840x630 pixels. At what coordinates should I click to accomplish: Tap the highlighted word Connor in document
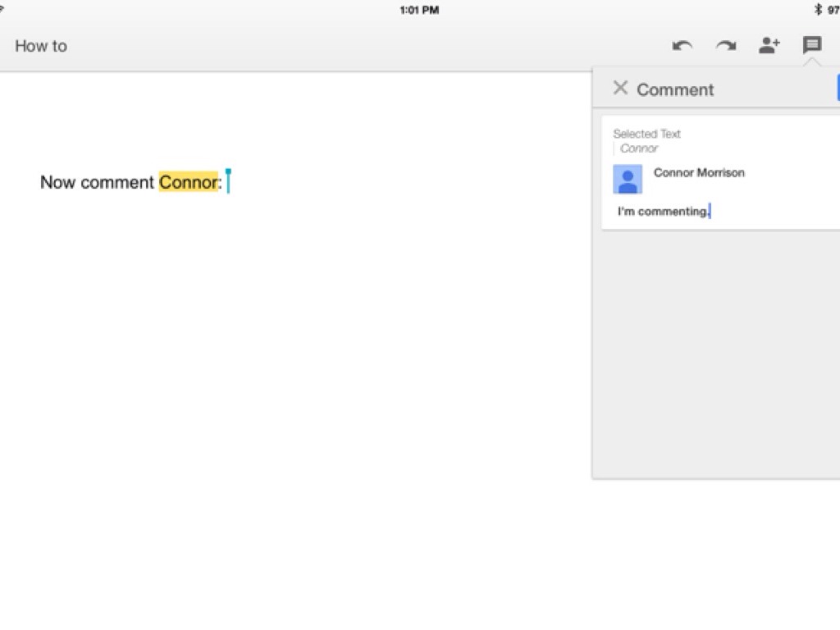pyautogui.click(x=189, y=182)
